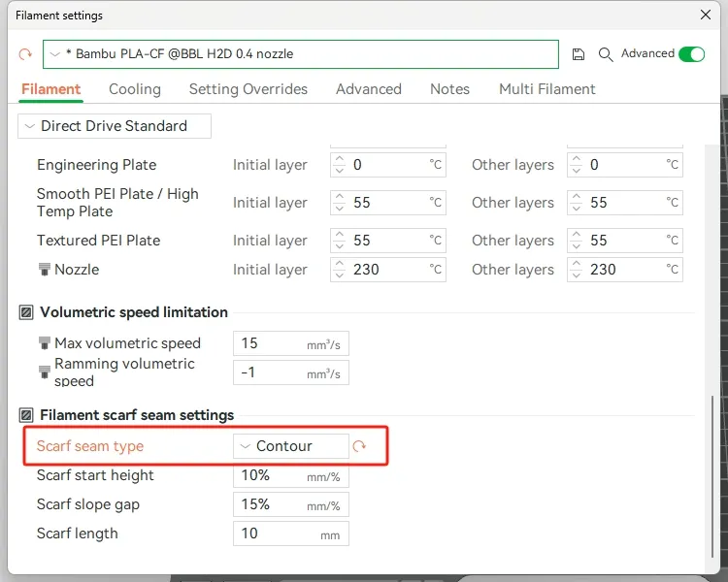This screenshot has width=728, height=582.
Task: Open the Advanced tab
Action: 369,88
